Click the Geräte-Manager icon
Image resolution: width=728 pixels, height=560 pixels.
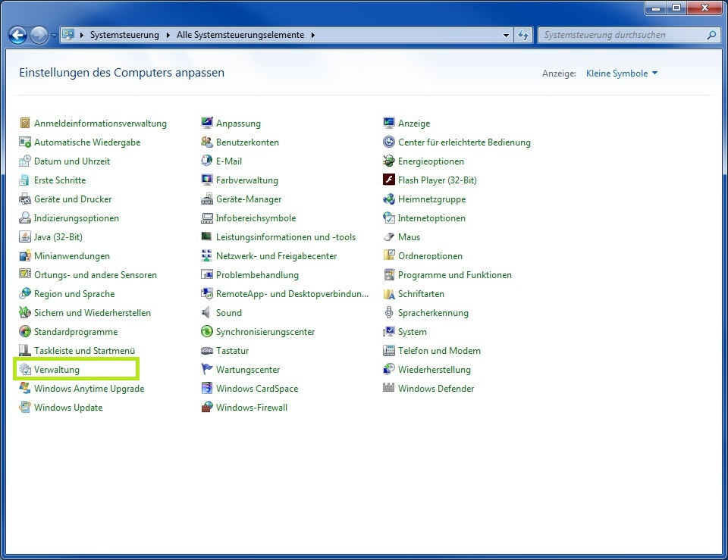[x=206, y=199]
